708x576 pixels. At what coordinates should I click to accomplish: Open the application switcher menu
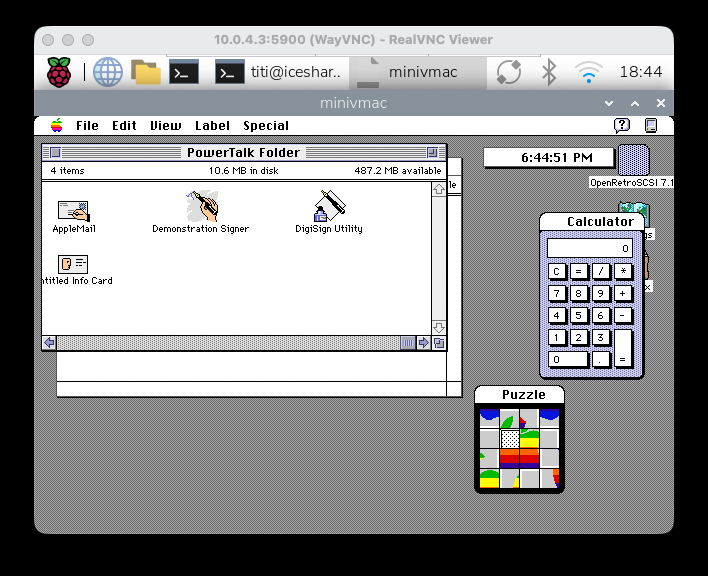click(651, 125)
